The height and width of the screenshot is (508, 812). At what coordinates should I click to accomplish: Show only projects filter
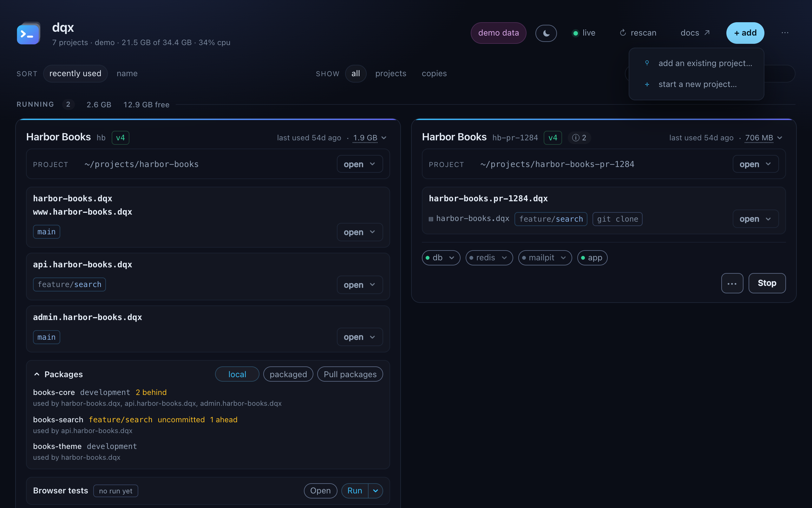(x=390, y=74)
